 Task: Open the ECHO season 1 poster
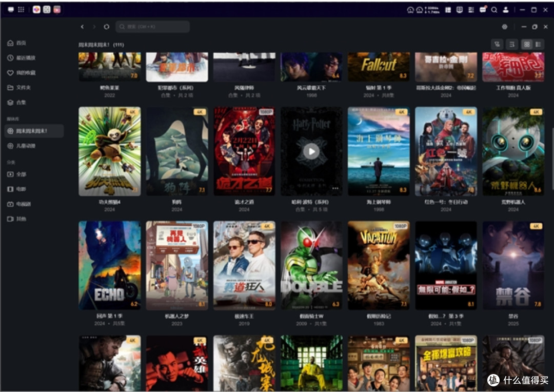pos(110,265)
